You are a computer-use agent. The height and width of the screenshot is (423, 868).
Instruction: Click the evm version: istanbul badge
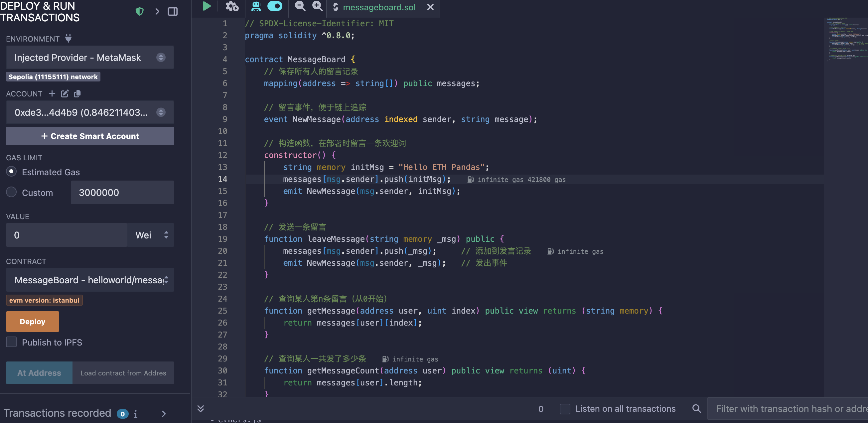44,300
